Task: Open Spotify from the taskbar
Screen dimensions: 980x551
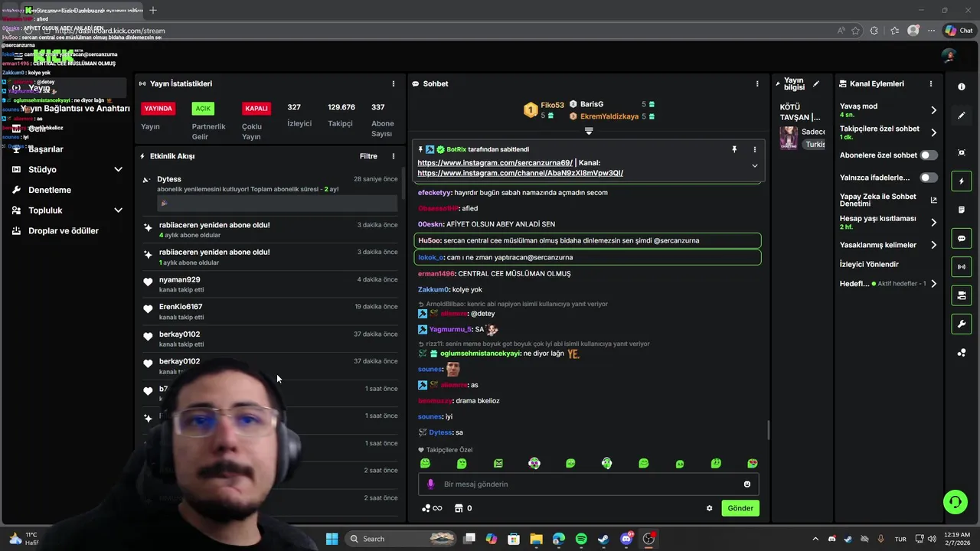Action: click(x=581, y=539)
